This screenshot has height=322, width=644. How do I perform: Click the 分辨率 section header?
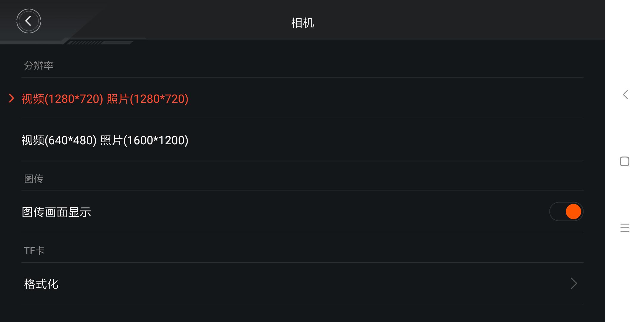38,66
